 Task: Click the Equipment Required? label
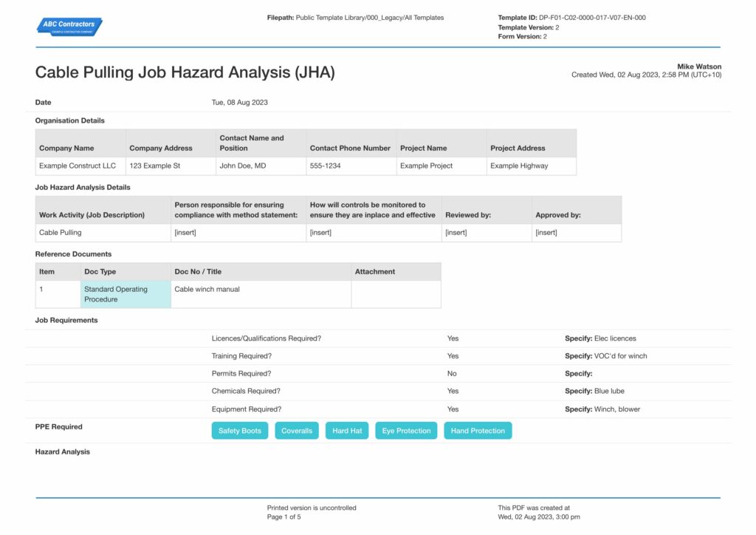247,409
